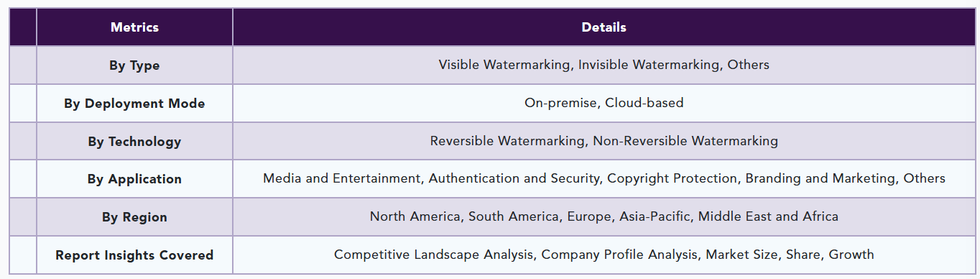Click the Visible Watermarking, Invisible Watermarking cell

coord(604,65)
